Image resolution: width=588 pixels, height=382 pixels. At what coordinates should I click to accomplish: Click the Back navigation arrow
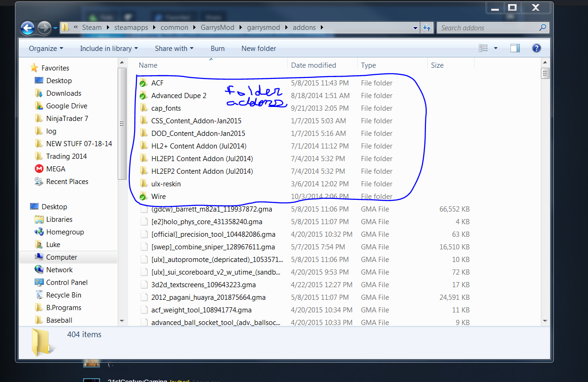pos(28,28)
